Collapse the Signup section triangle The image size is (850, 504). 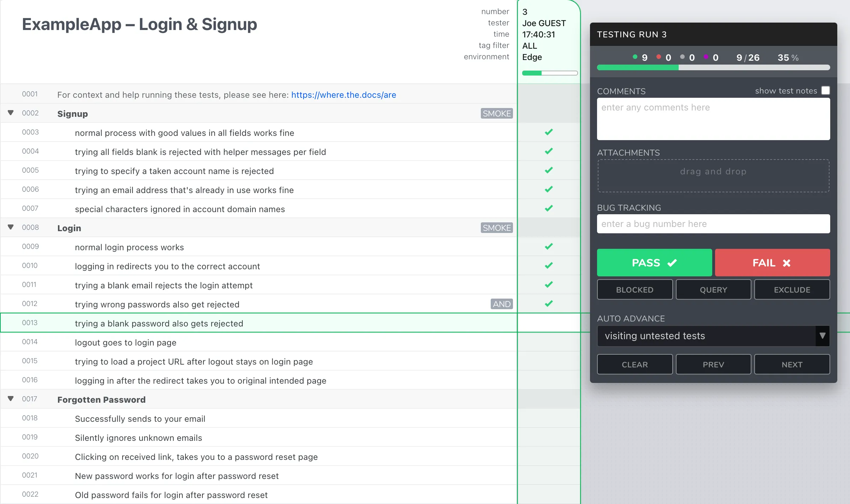(x=10, y=113)
